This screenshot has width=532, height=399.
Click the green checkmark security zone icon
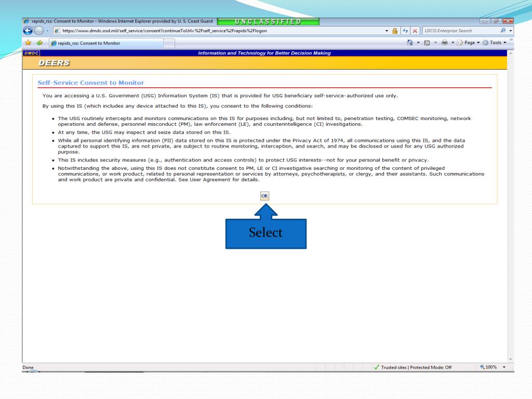[376, 367]
